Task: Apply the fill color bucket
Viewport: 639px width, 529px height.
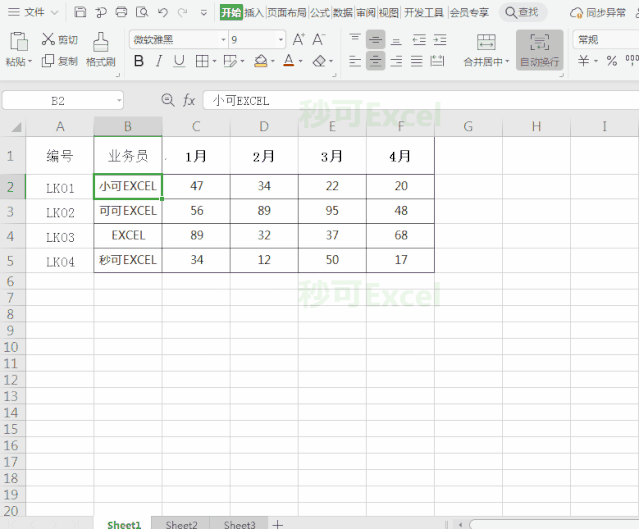Action: (x=260, y=61)
